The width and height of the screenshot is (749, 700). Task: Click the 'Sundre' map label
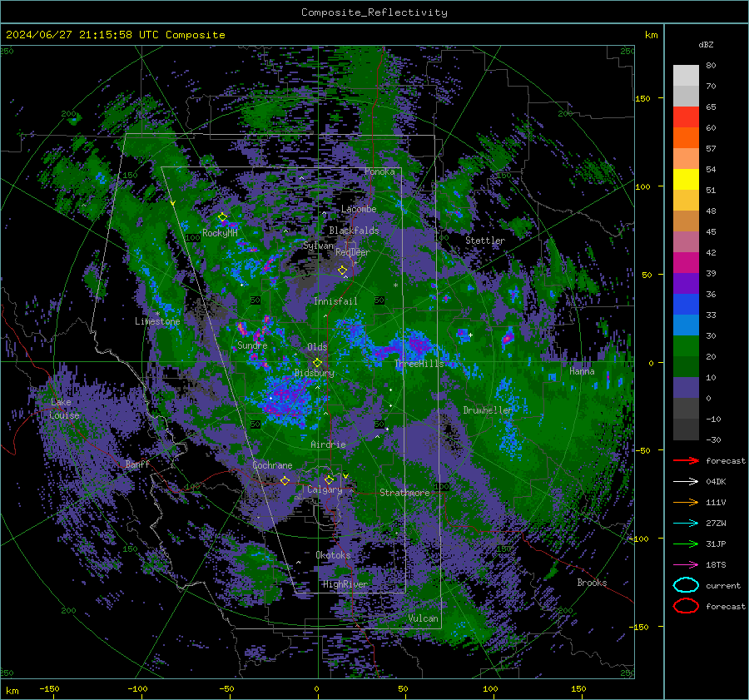(x=252, y=345)
